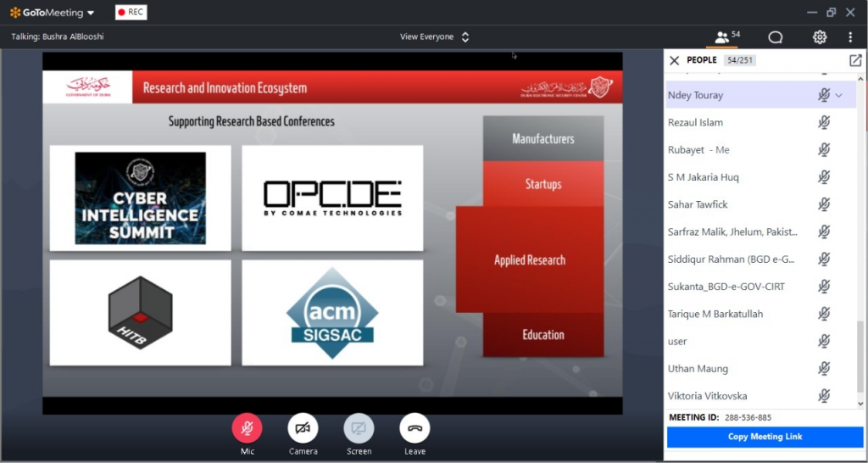This screenshot has height=463, width=868.
Task: Open the View Everyone layout selector
Action: 435,37
